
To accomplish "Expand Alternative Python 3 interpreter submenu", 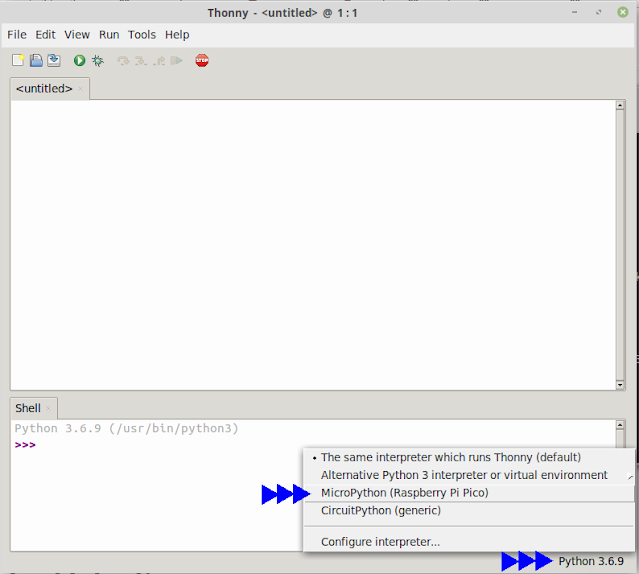I will pos(469,475).
